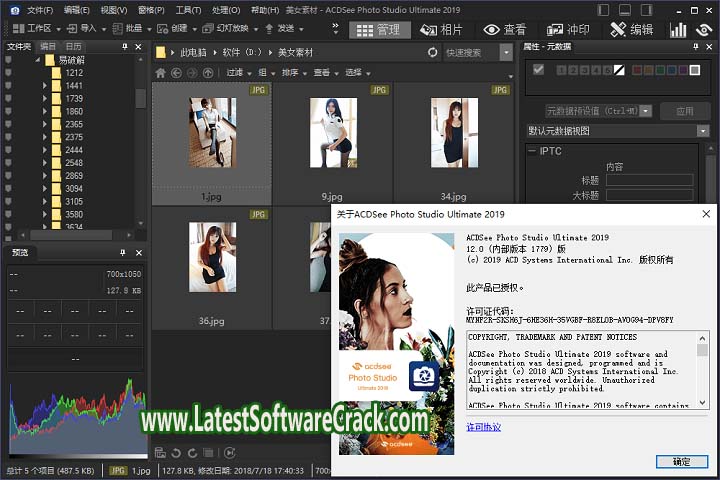Open the Help (帮助) menu

(265, 10)
